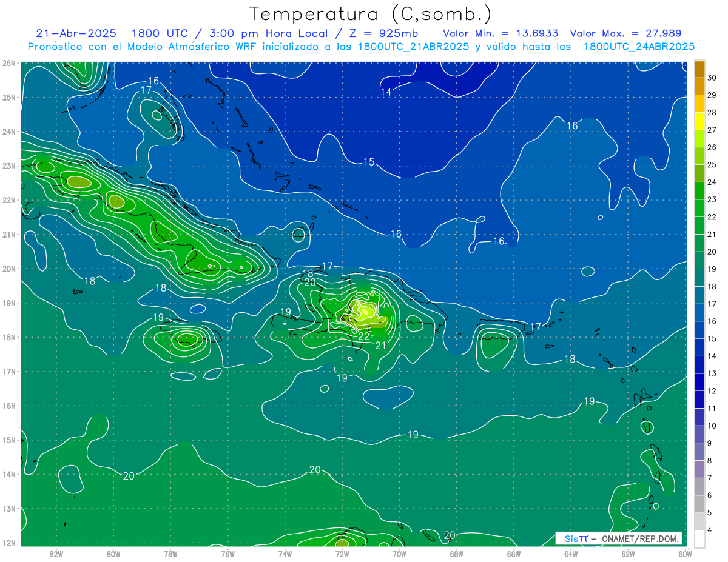
Task: Click latitude axis label "26N"
Action: click(x=9, y=63)
